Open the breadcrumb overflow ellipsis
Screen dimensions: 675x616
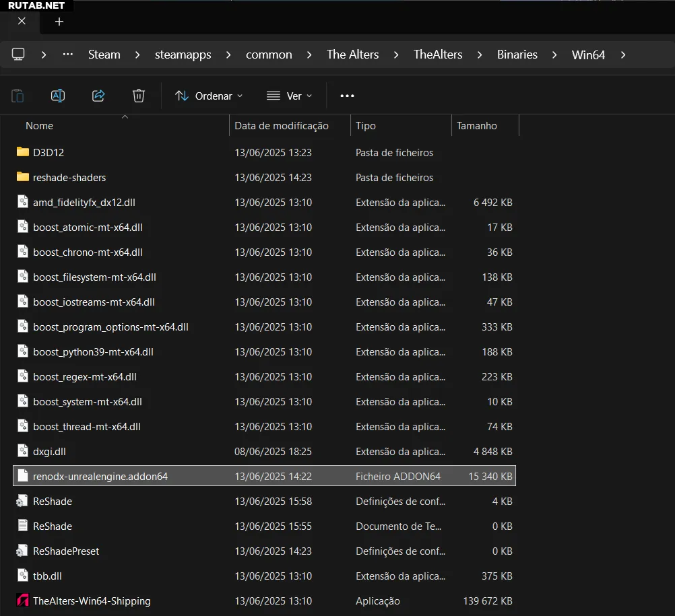[67, 55]
